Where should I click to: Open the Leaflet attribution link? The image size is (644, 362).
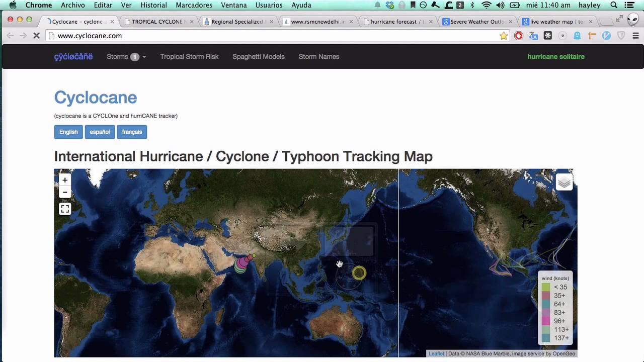click(436, 353)
